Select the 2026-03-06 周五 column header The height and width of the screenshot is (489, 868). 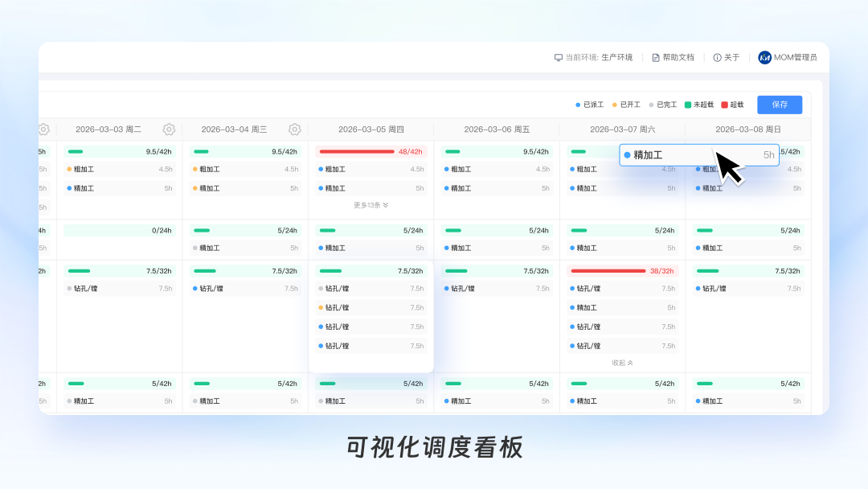pyautogui.click(x=497, y=129)
